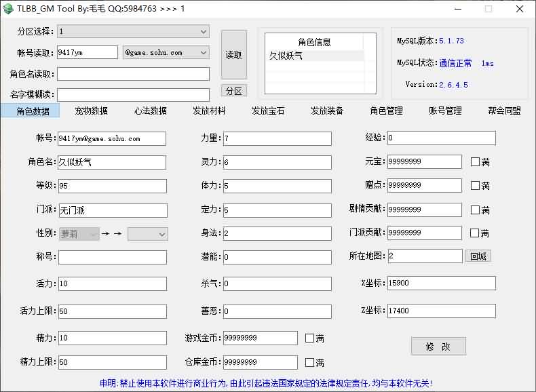Open the @game.sohu.com domain dropdown
The height and width of the screenshot is (392, 536).
point(166,53)
